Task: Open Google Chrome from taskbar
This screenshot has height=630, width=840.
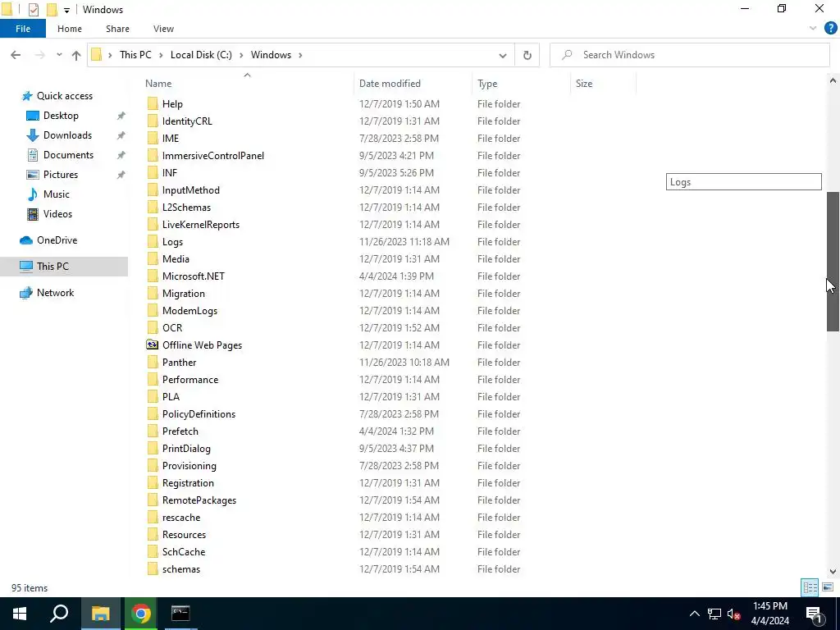Action: [141, 614]
